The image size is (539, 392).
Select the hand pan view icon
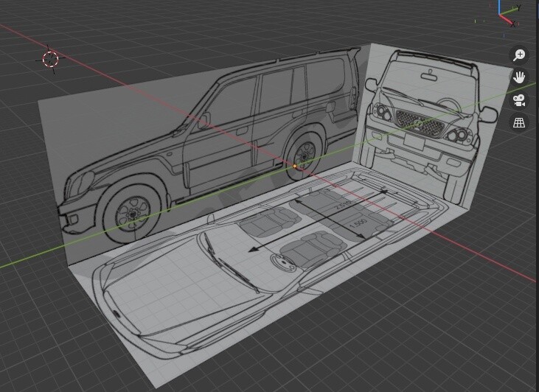coord(519,77)
